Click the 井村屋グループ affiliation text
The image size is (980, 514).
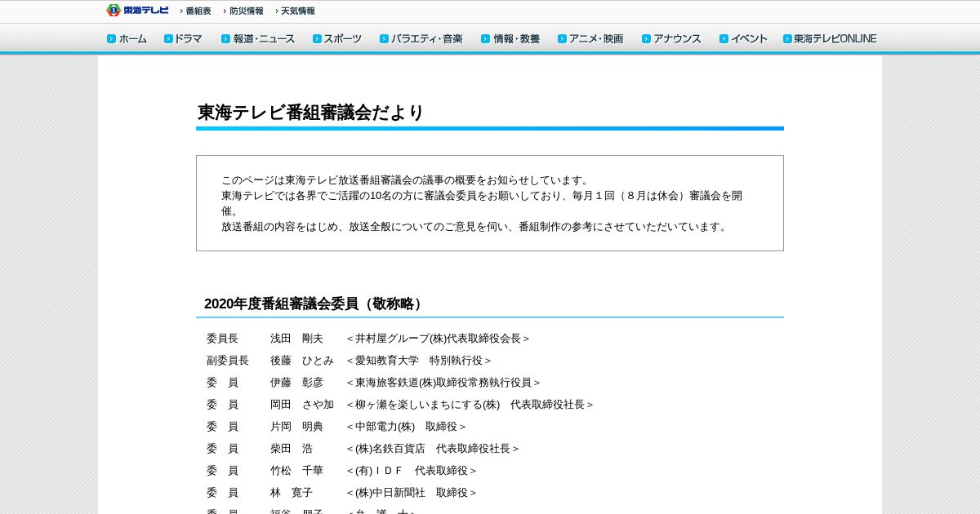pyautogui.click(x=438, y=339)
